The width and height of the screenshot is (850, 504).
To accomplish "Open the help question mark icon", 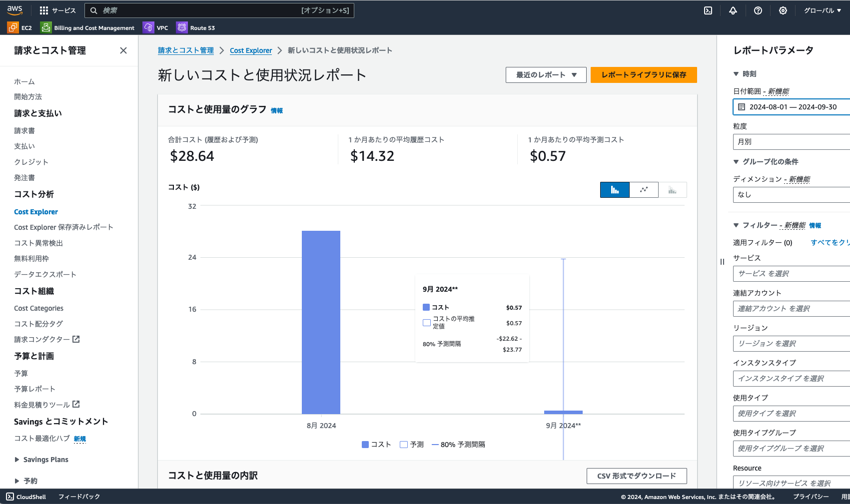I will click(x=758, y=10).
